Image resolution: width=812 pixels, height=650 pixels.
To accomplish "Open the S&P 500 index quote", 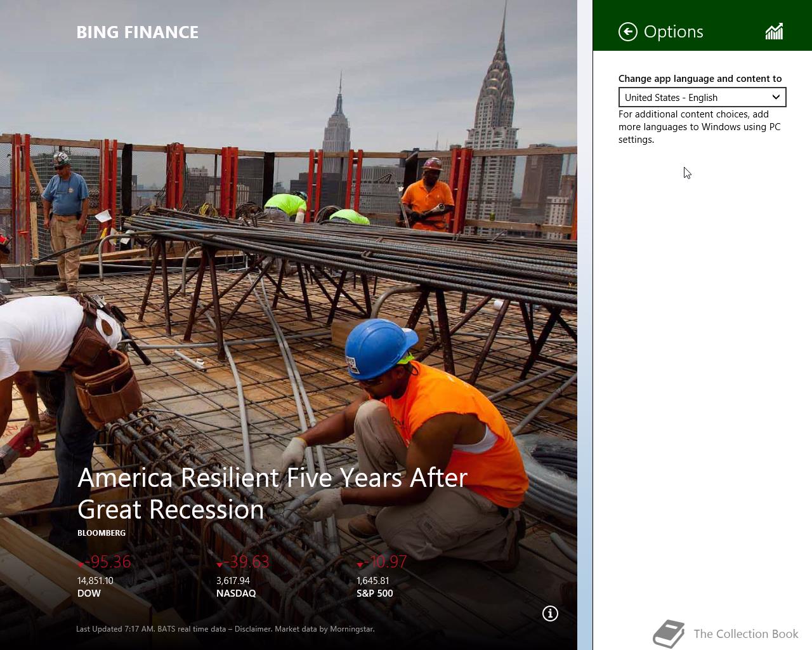I will tap(382, 576).
